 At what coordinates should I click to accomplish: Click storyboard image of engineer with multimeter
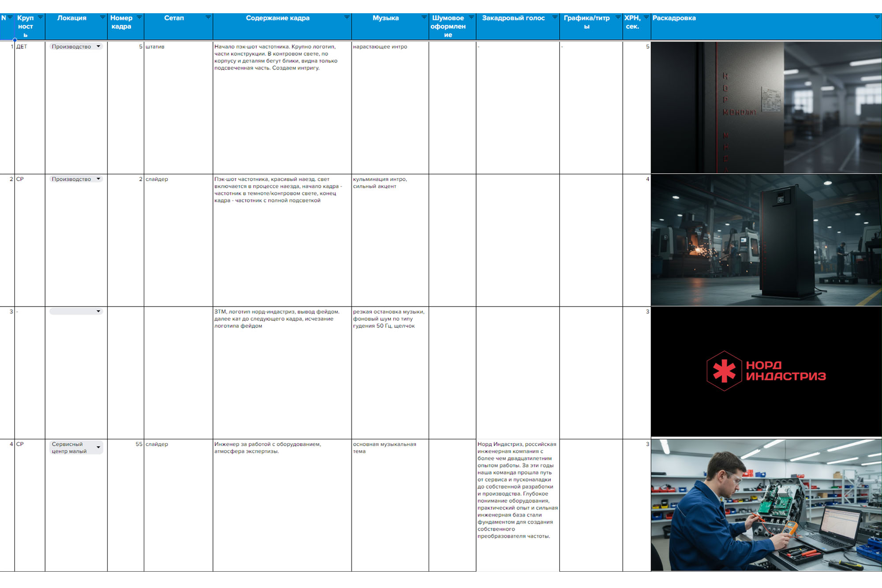point(766,505)
